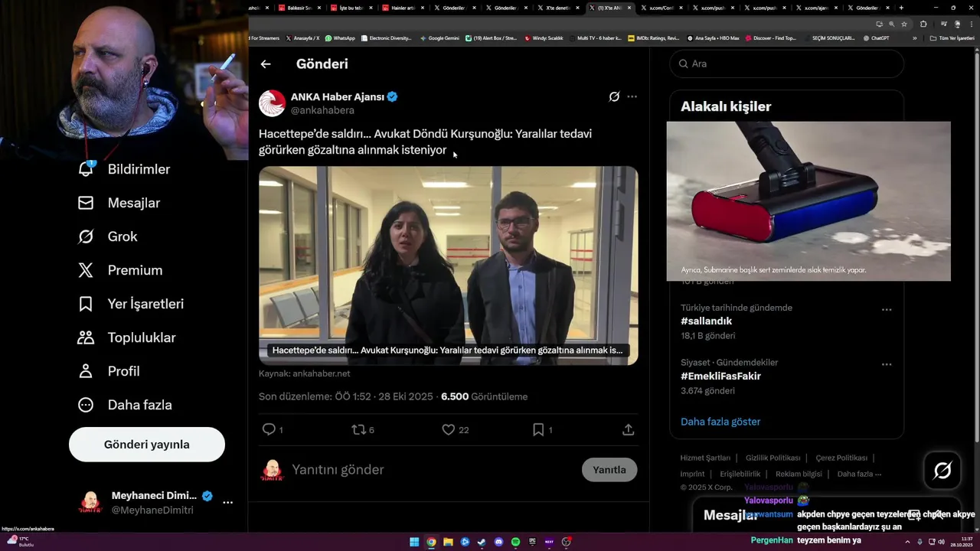The width and height of the screenshot is (980, 551).
Task: Open Discord from the taskbar
Action: pyautogui.click(x=498, y=542)
